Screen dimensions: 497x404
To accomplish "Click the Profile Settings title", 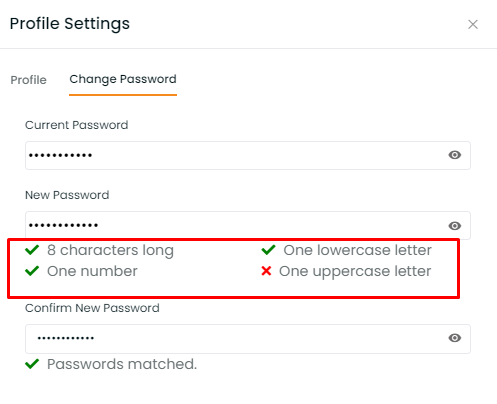I will [x=70, y=24].
